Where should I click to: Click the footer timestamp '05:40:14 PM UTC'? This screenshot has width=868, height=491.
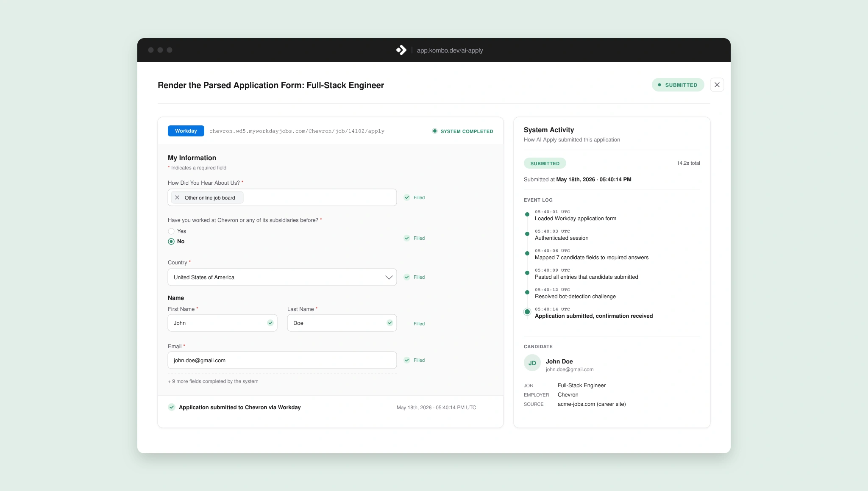[456, 408]
